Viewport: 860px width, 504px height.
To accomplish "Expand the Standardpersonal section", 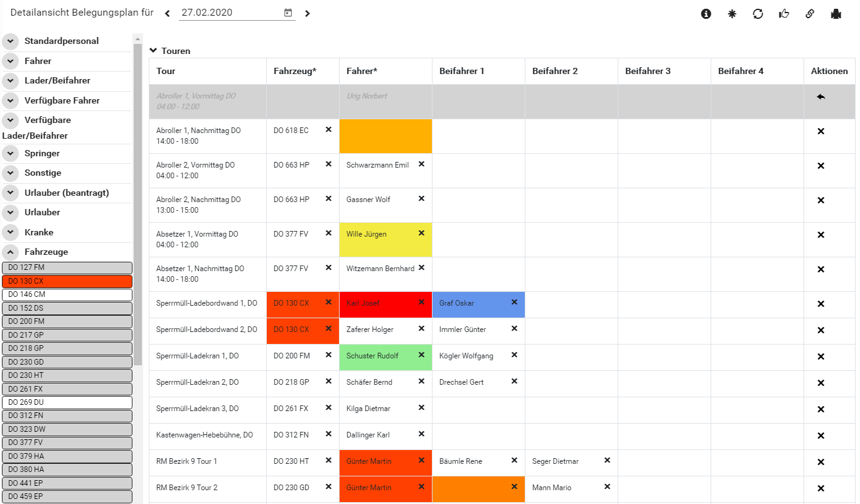I will (x=11, y=41).
